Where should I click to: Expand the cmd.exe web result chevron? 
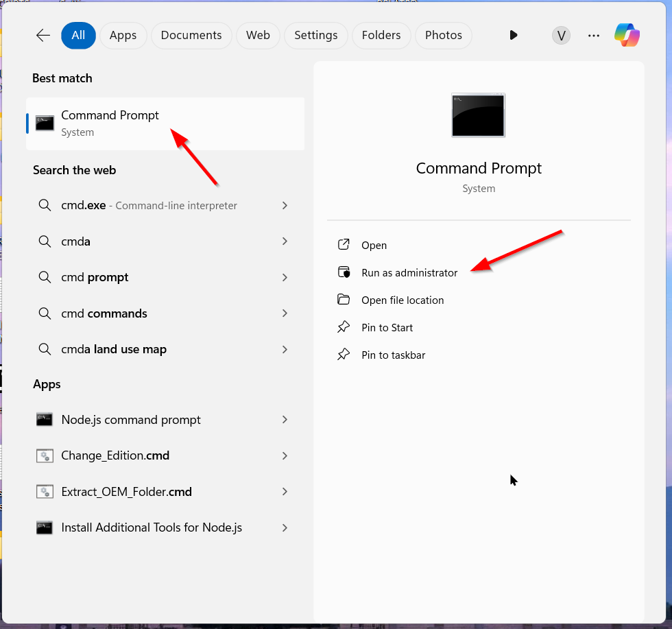click(285, 205)
